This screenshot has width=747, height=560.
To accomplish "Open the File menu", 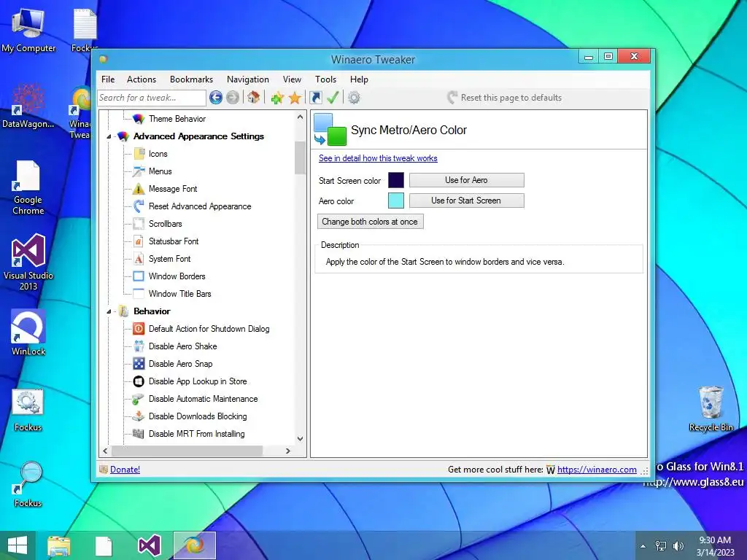I will click(108, 79).
